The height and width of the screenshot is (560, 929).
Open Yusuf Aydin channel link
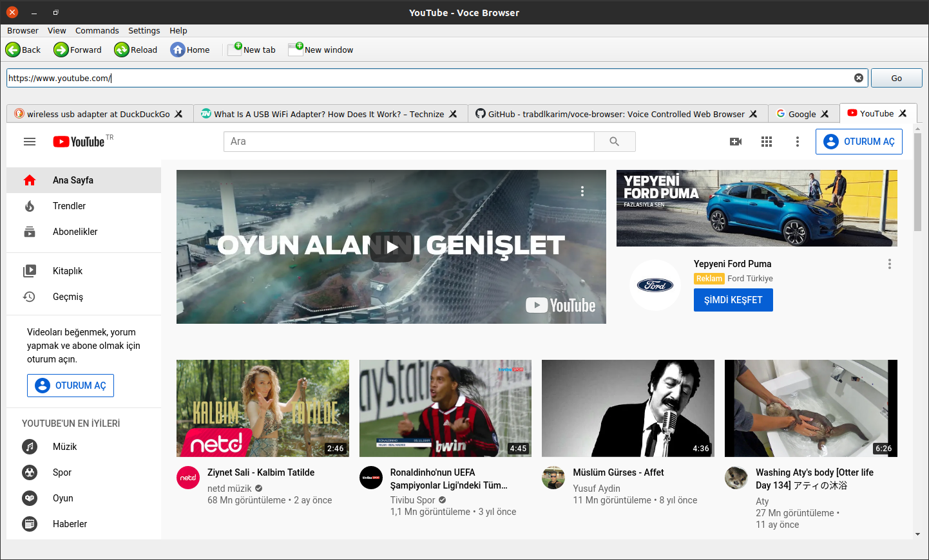click(597, 489)
